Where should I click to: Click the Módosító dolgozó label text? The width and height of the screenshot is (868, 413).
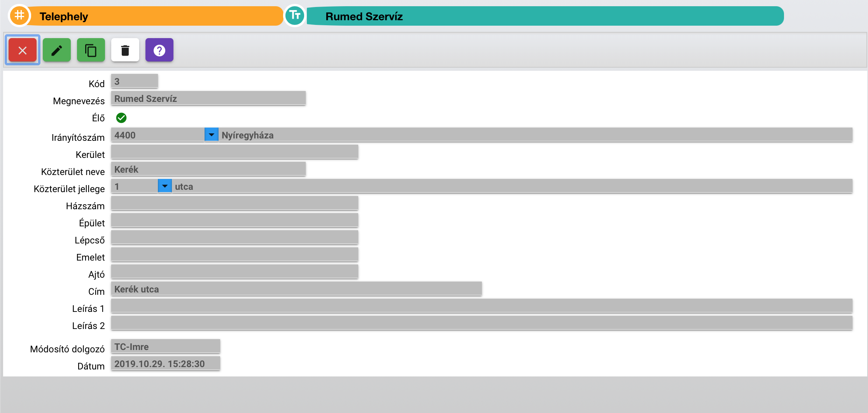pyautogui.click(x=67, y=349)
